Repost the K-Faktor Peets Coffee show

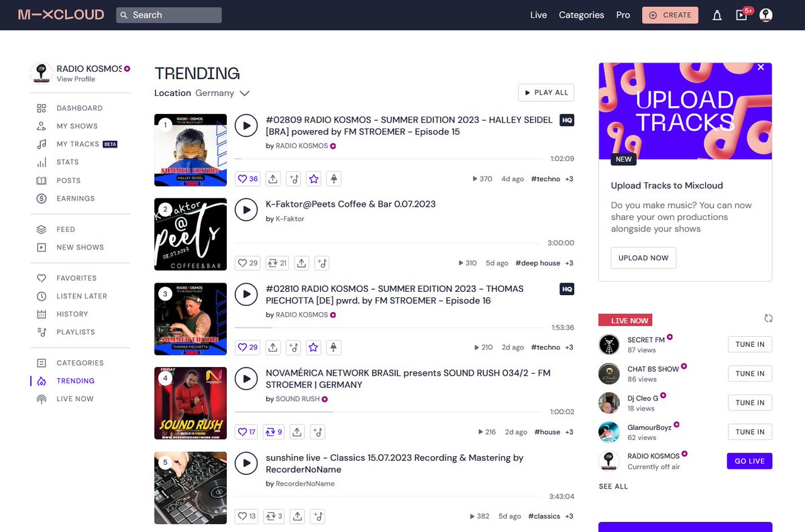[x=276, y=263]
